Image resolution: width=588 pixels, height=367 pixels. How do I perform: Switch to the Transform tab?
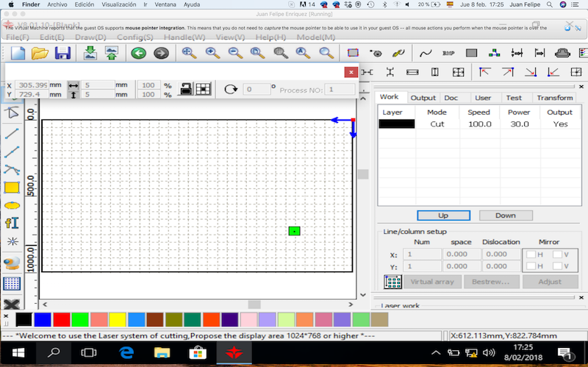[x=555, y=98]
